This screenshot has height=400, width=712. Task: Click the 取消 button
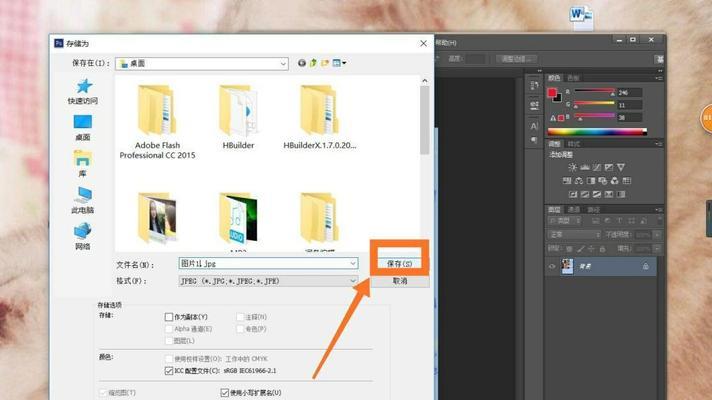pos(400,281)
